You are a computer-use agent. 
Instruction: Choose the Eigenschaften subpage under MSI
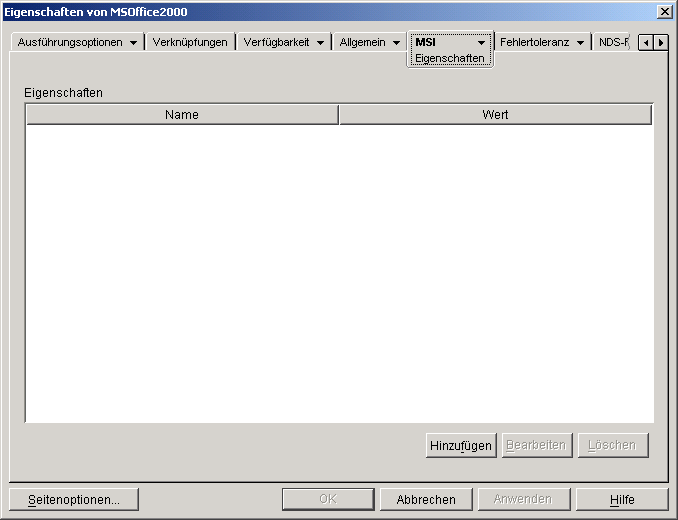450,58
